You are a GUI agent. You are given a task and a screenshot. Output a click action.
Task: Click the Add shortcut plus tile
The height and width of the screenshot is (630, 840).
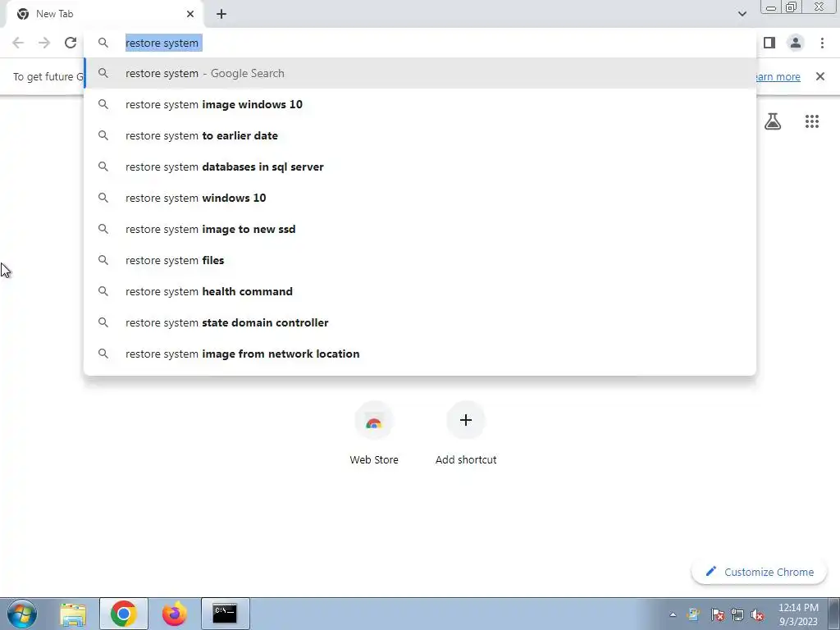click(x=466, y=433)
